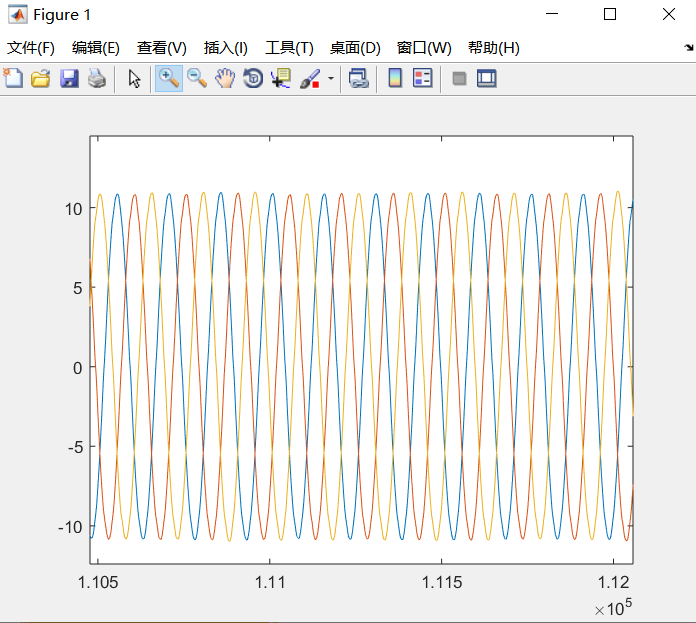The width and height of the screenshot is (696, 623).
Task: Open a file with the folder icon
Action: tap(41, 79)
